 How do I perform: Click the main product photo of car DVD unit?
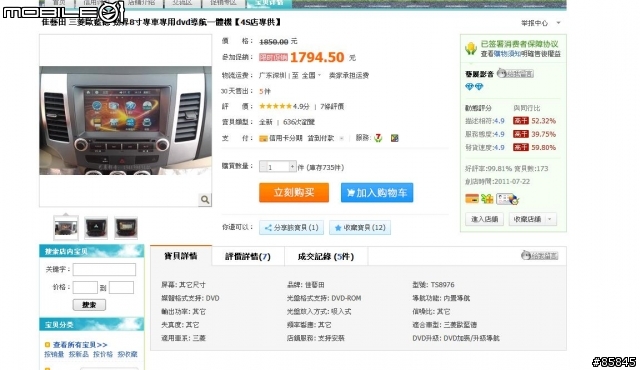click(x=126, y=120)
